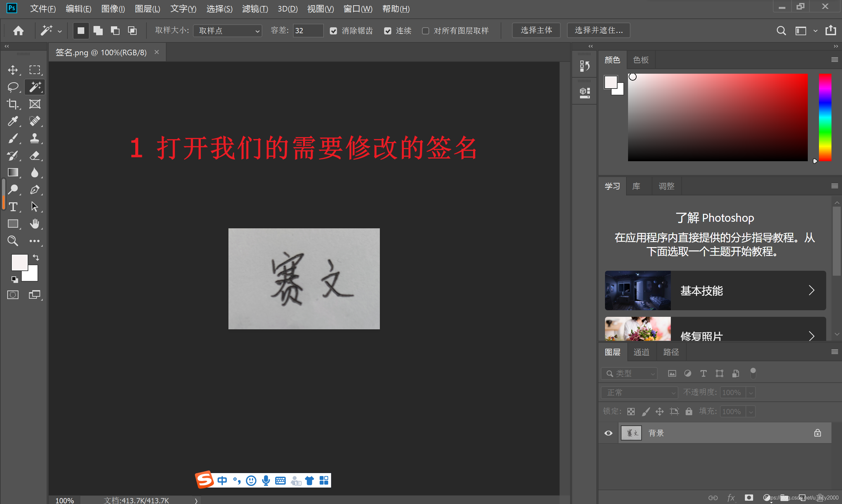Enable 对所有图层取样 checkbox
This screenshot has height=504, width=842.
(x=425, y=31)
